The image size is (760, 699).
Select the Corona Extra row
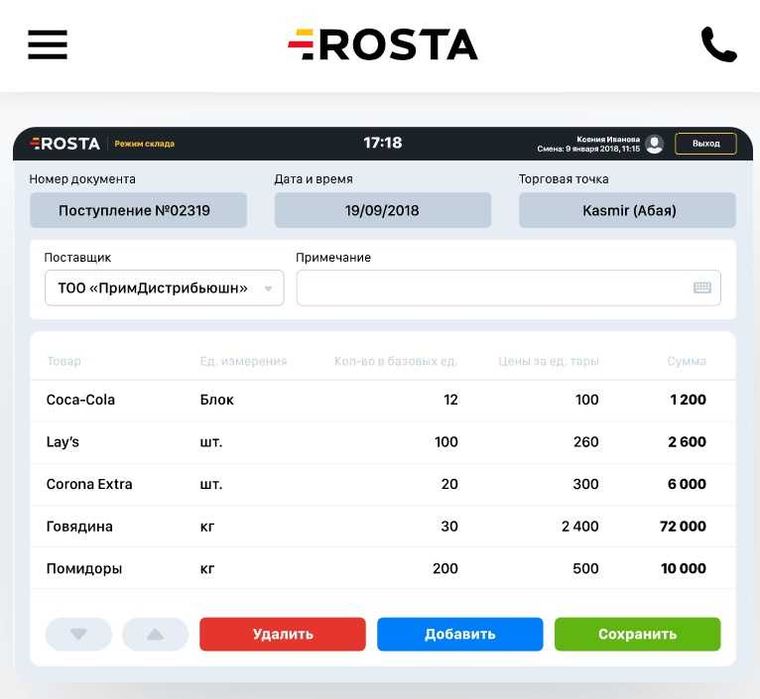pyautogui.click(x=383, y=484)
